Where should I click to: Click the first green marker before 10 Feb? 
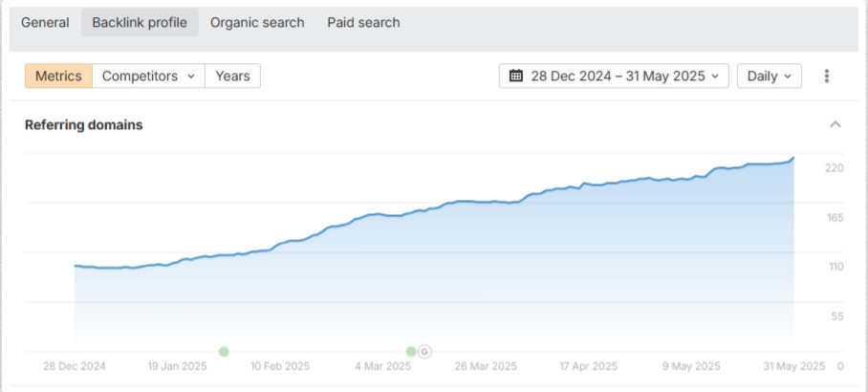click(224, 351)
